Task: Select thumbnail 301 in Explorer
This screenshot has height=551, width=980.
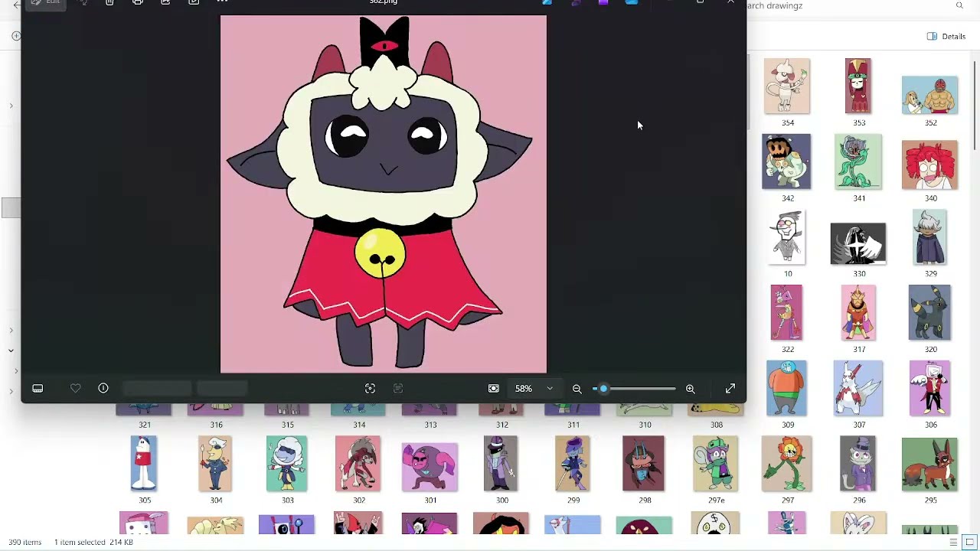Action: click(430, 467)
